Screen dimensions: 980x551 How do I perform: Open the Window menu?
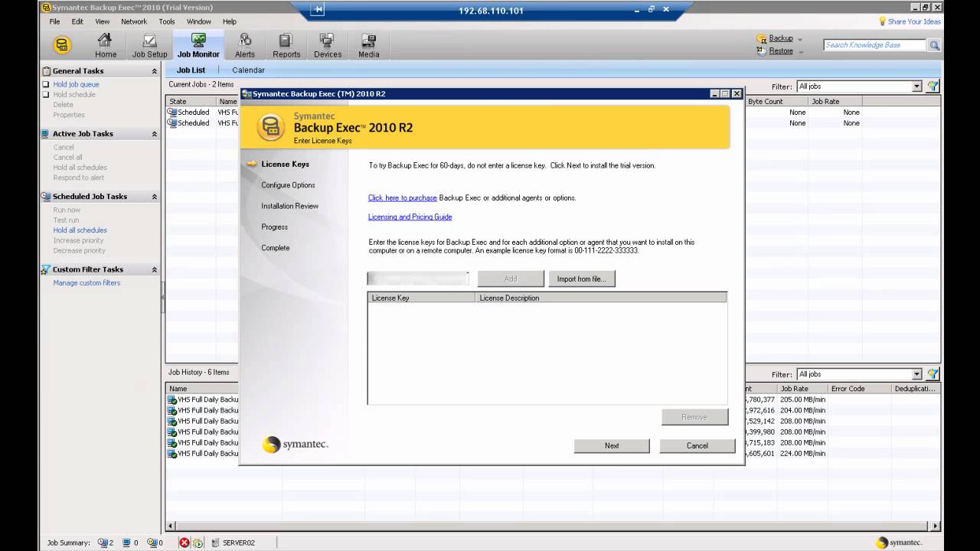[199, 21]
